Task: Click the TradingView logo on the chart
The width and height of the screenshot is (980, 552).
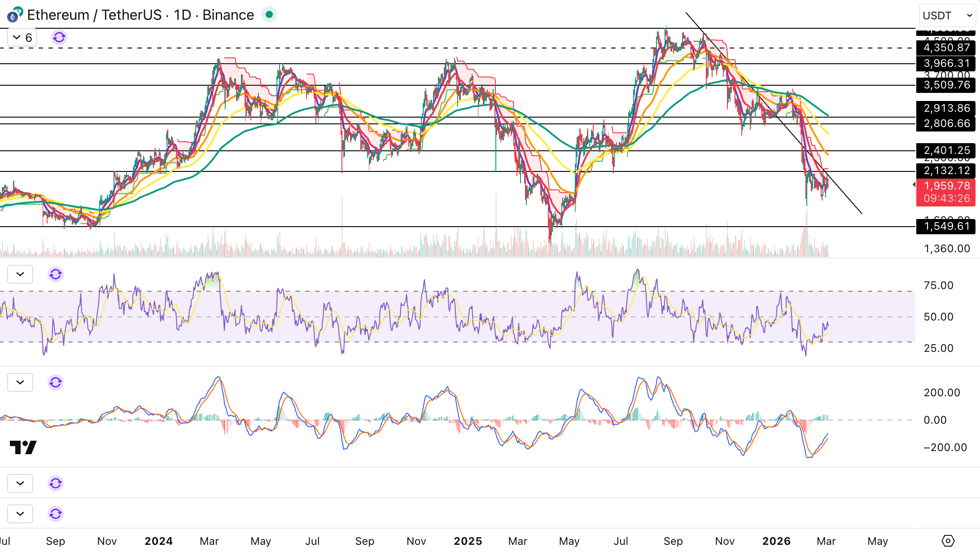Action: [x=23, y=447]
